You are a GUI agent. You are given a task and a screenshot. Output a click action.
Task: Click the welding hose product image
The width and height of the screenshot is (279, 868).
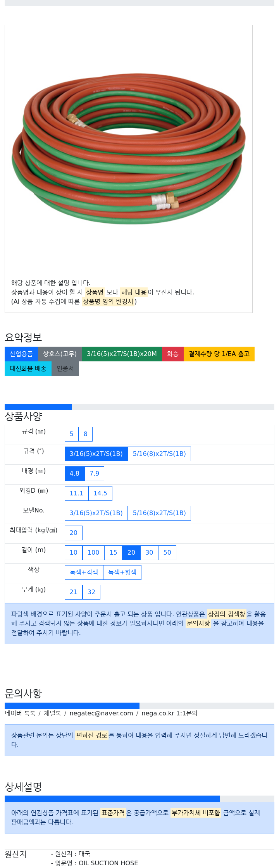128,149
